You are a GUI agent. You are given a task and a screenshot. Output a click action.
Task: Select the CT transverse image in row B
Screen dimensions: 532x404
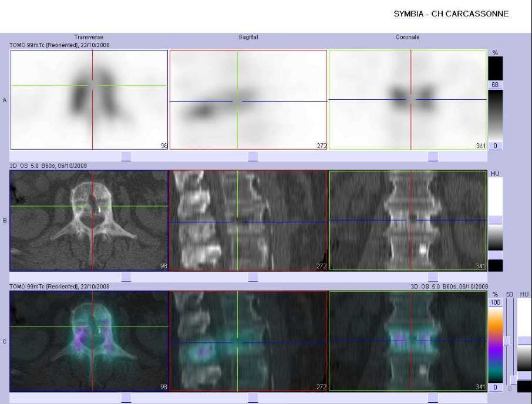coord(89,220)
